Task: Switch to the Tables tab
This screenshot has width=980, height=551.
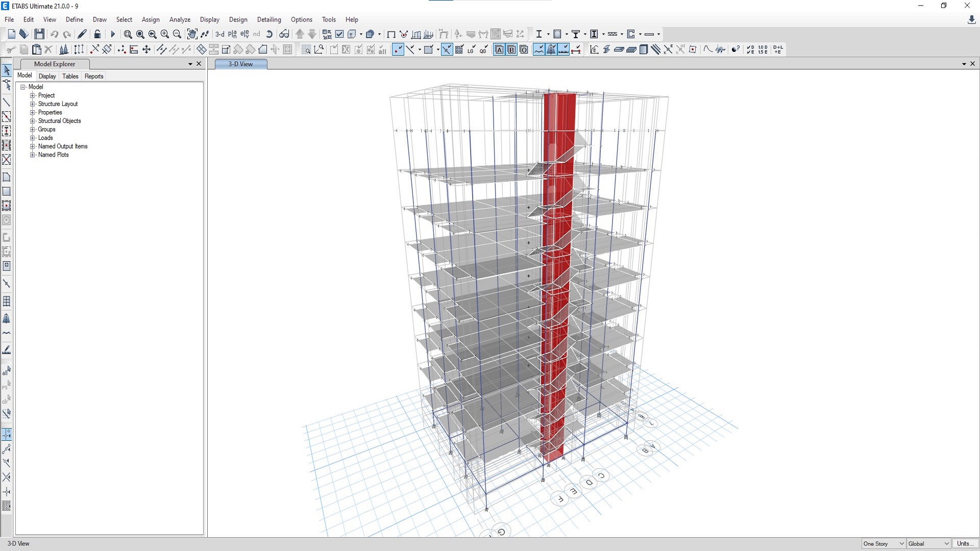Action: (70, 76)
